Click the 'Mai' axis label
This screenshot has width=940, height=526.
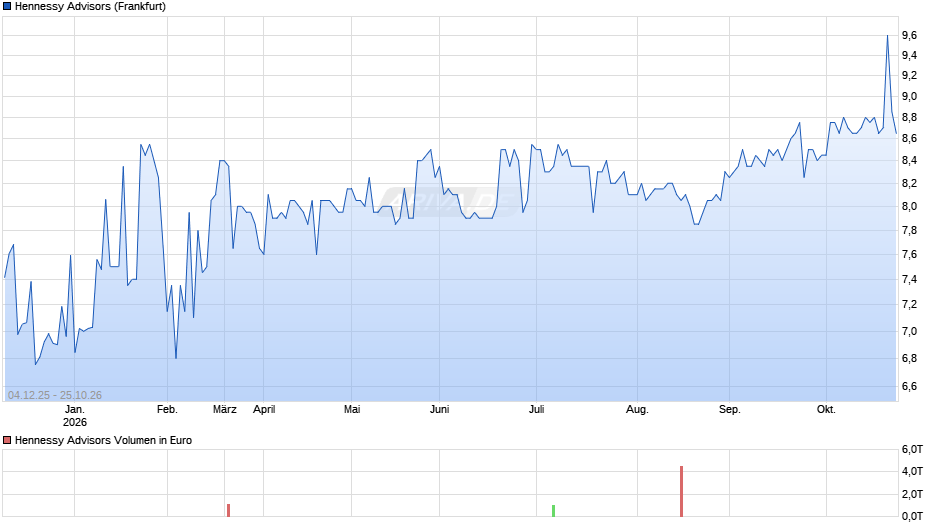point(352,410)
